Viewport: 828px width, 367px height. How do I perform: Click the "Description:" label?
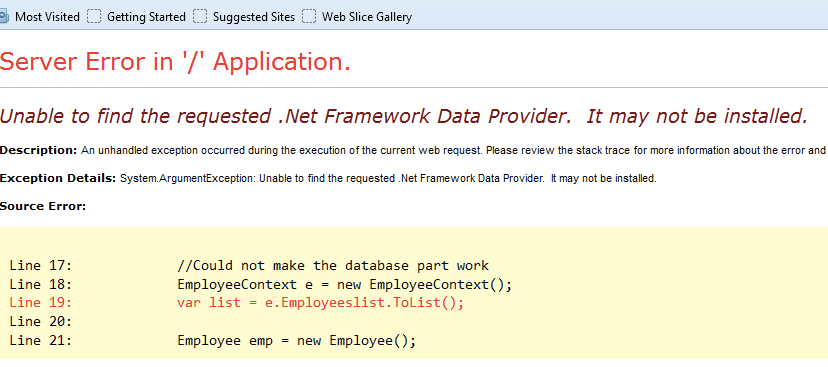coord(39,150)
